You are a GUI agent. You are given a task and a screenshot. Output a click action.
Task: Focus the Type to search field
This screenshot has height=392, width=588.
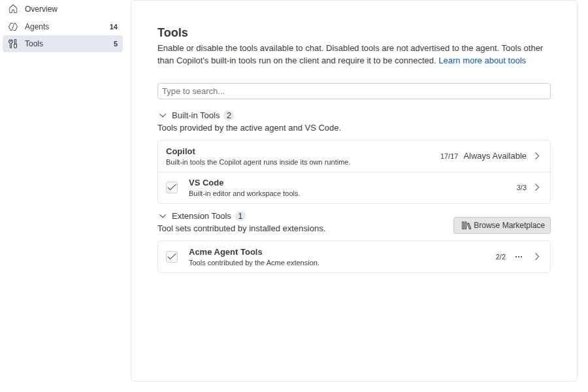tap(354, 91)
